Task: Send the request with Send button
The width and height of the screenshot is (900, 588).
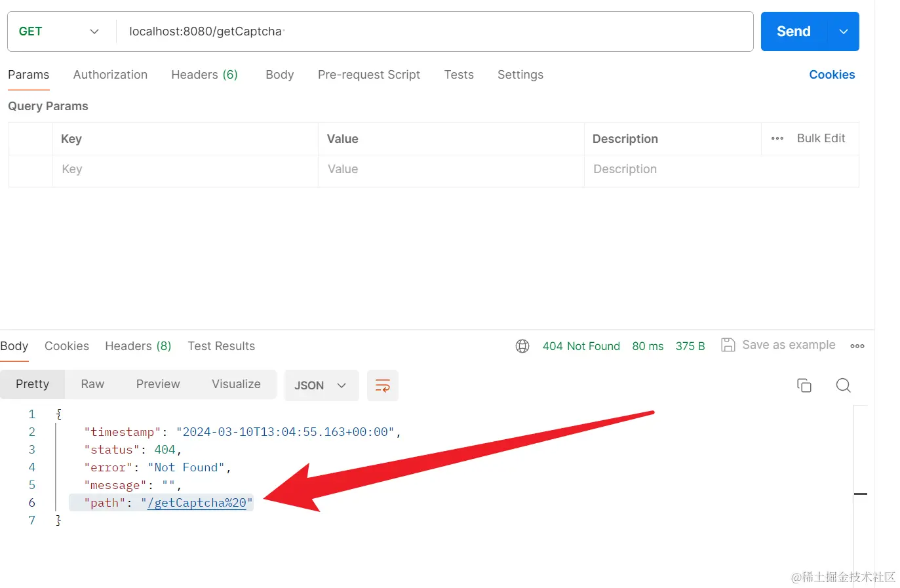Action: point(794,31)
